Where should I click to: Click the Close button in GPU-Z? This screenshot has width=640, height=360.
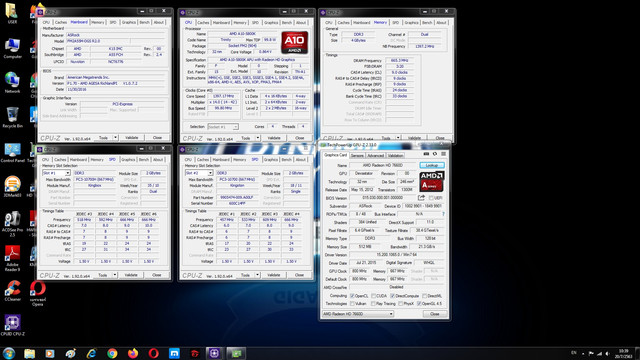435,314
